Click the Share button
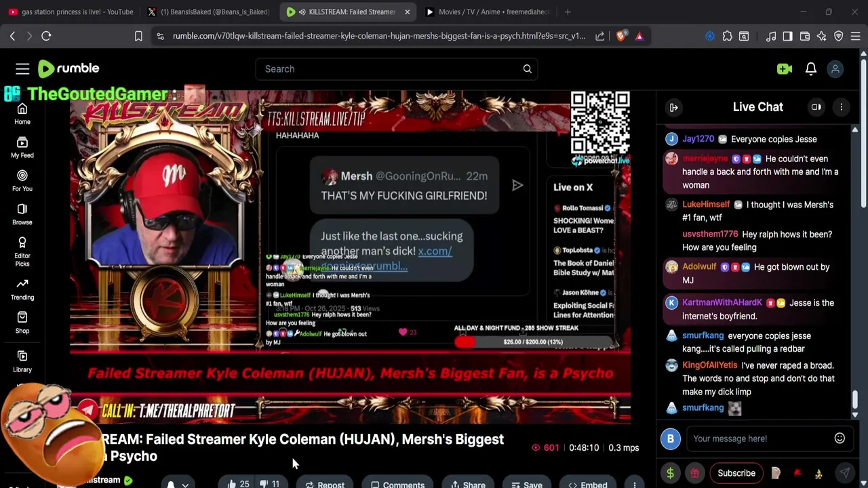The width and height of the screenshot is (868, 488). 467,484
